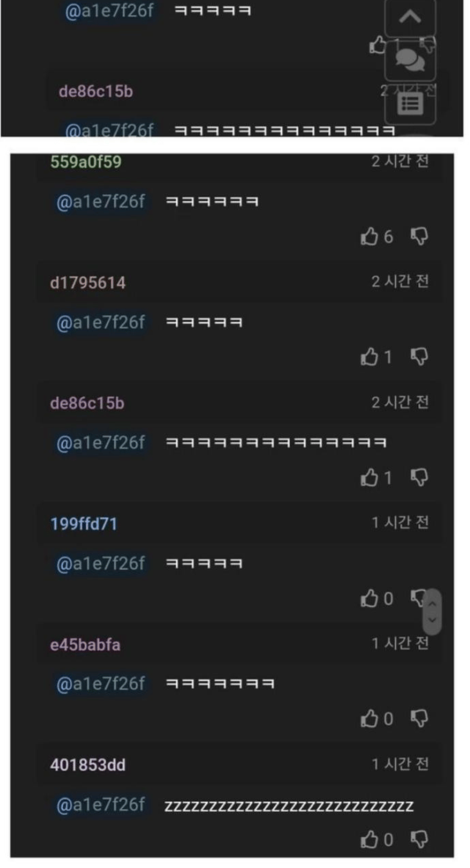Image resolution: width=470 pixels, height=868 pixels.
Task: Like the comment by 199ffd71
Action: (x=369, y=598)
